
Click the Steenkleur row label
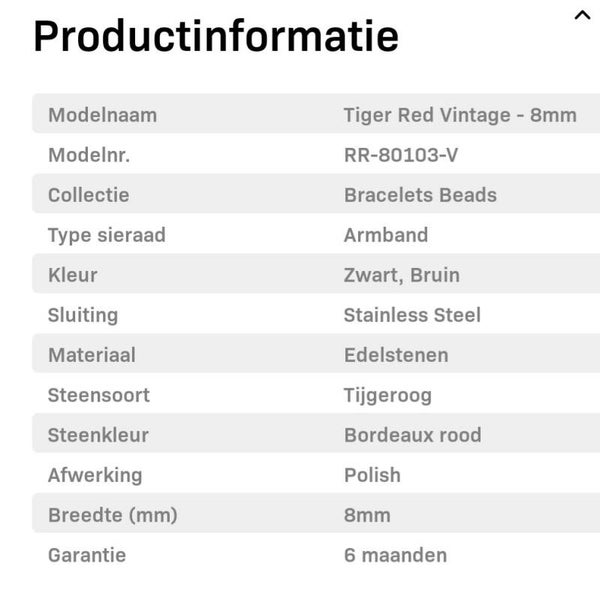[98, 435]
